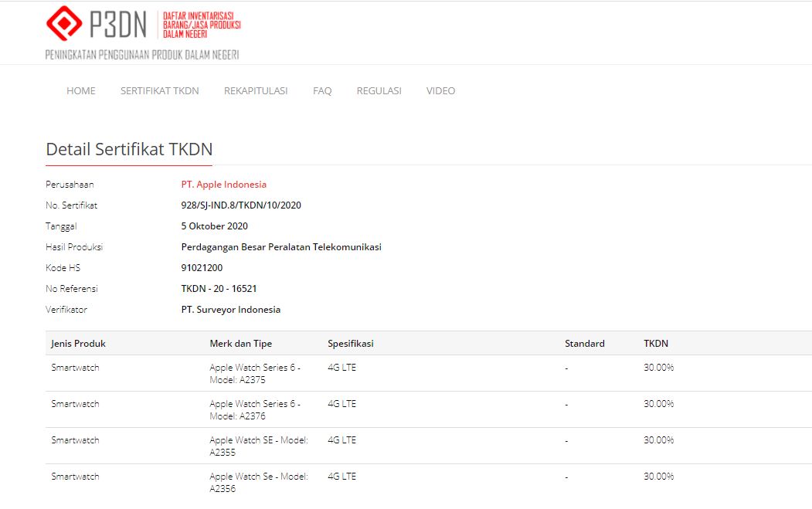812x509 pixels.
Task: Navigate to the VIDEO menu item
Action: [440, 90]
